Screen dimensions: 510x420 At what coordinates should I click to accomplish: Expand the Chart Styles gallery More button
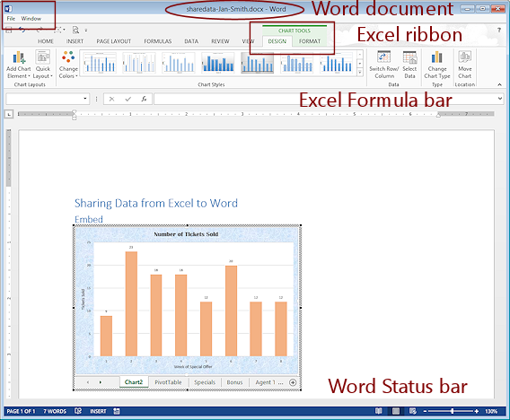[360, 73]
